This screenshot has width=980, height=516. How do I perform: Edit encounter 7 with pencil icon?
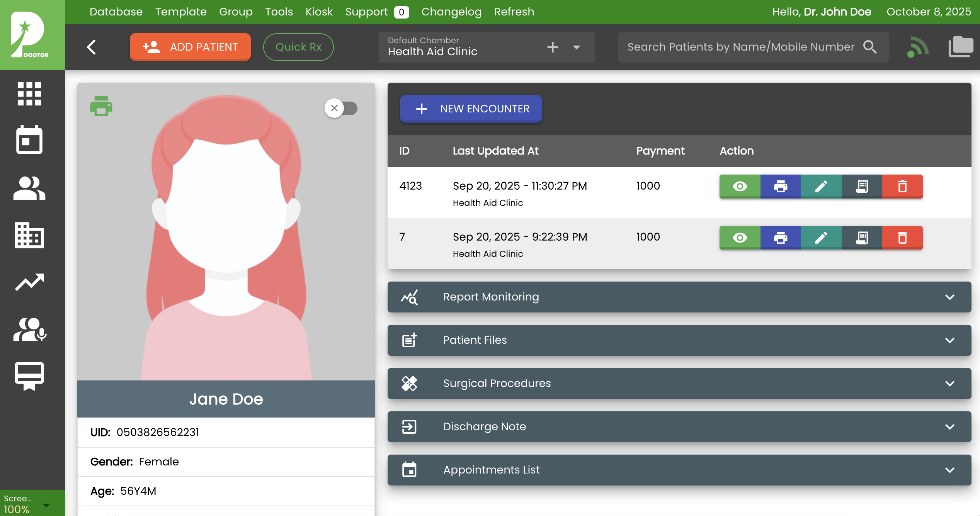[x=821, y=238]
